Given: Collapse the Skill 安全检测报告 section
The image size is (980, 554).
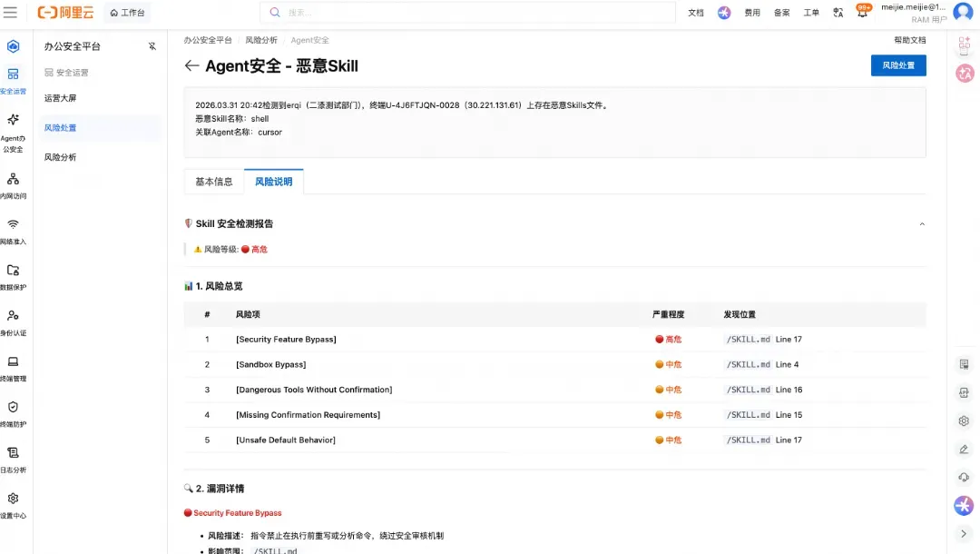Looking at the screenshot, I should pos(922,223).
